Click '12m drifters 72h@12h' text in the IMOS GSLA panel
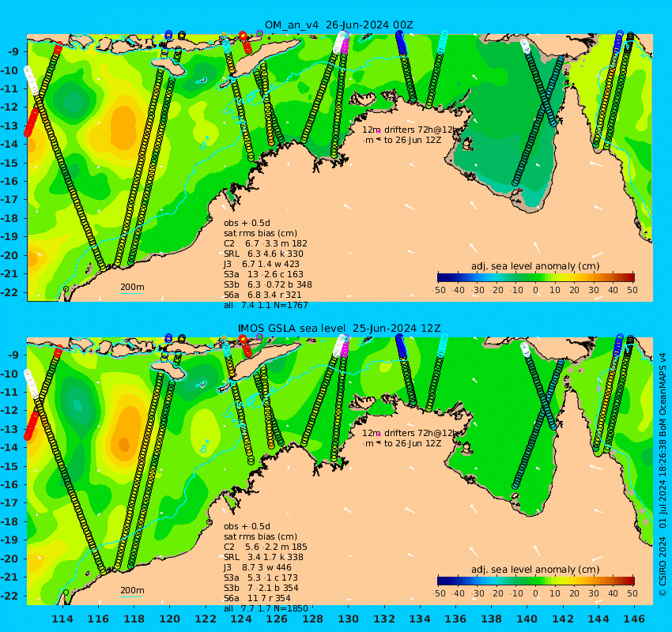Image resolution: width=672 pixels, height=632 pixels. click(x=410, y=434)
